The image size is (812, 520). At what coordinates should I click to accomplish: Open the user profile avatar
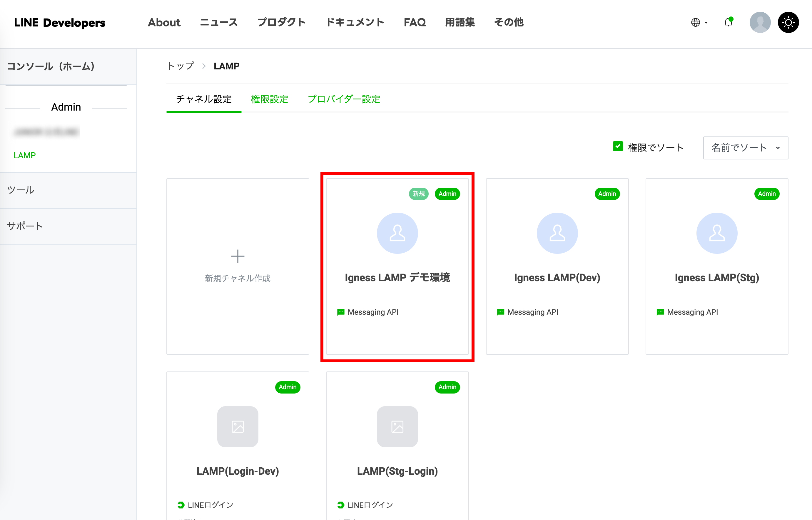[x=760, y=22]
